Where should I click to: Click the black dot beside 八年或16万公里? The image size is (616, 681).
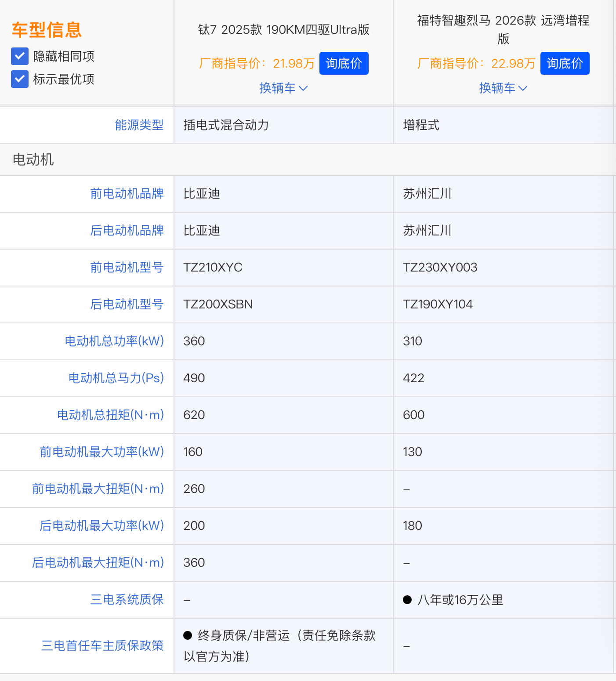407,600
